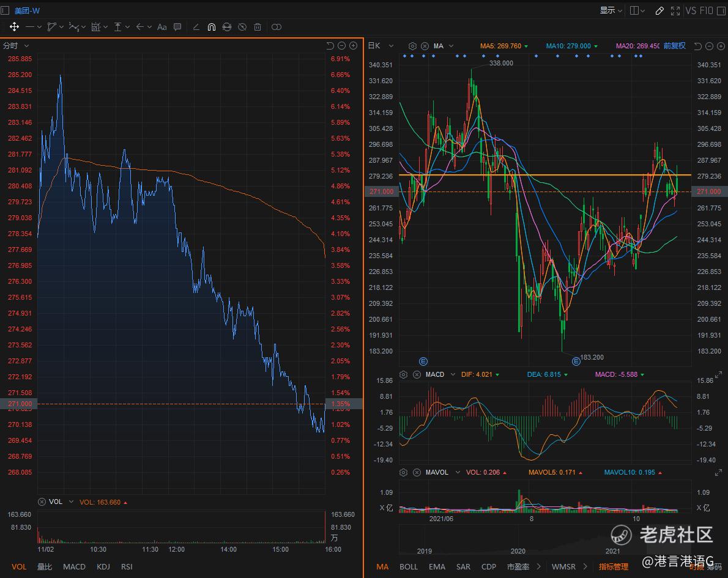Click the 2020 area on timeline navigator

[518, 550]
